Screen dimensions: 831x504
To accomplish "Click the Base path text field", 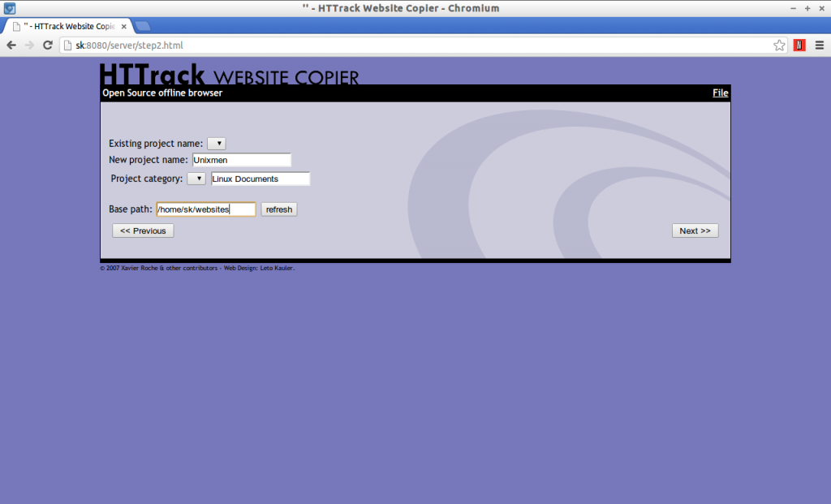I will (x=206, y=209).
